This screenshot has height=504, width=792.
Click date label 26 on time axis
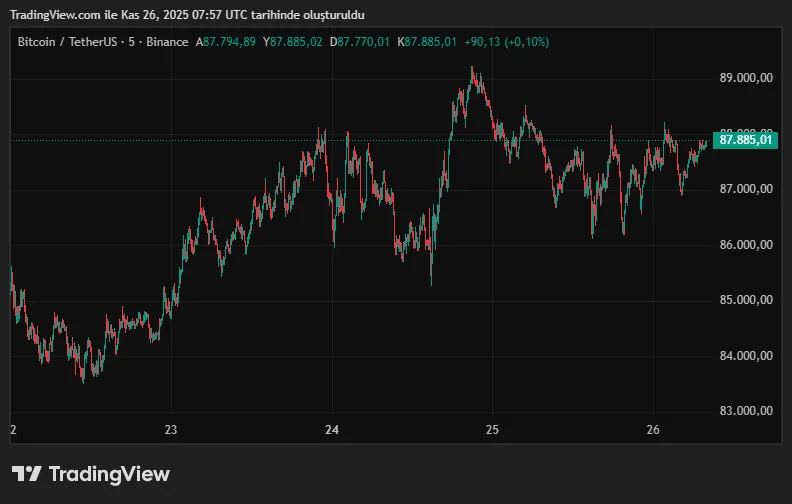point(652,430)
